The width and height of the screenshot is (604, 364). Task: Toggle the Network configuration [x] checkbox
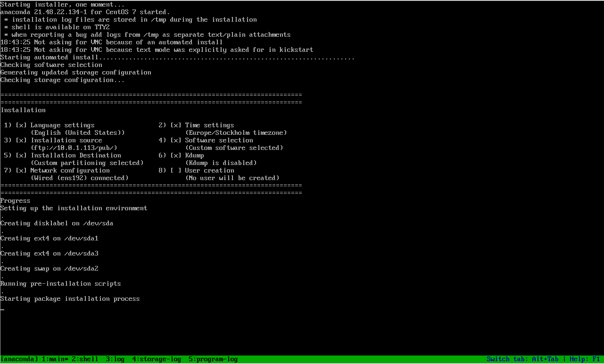point(21,171)
